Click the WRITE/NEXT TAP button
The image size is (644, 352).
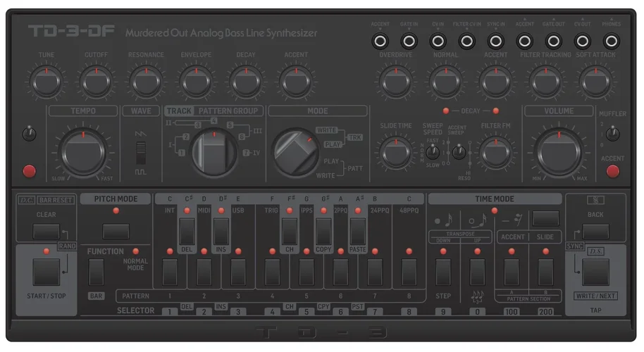[x=595, y=272]
